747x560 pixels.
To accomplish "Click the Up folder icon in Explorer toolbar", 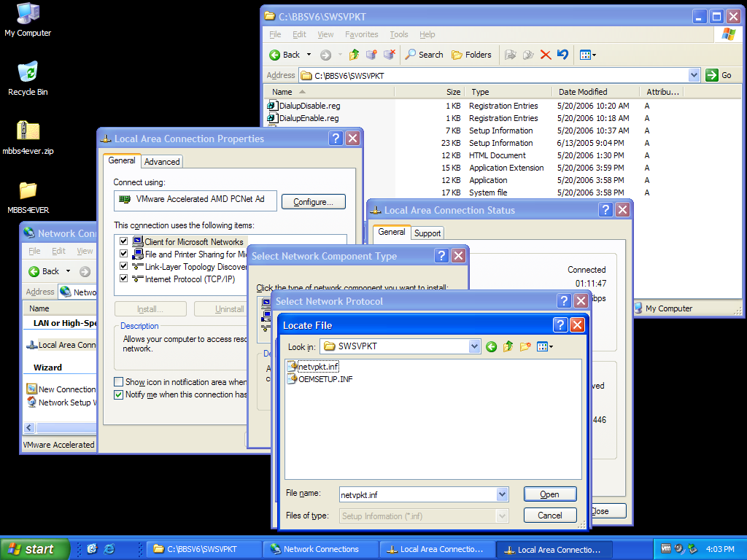I will (x=355, y=55).
